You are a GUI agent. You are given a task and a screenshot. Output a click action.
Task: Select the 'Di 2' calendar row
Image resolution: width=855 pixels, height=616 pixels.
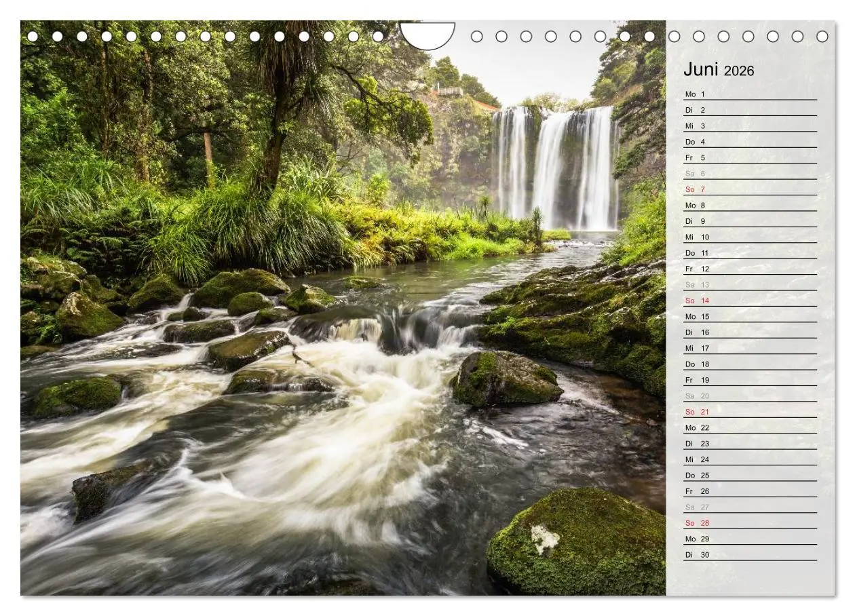pos(750,110)
